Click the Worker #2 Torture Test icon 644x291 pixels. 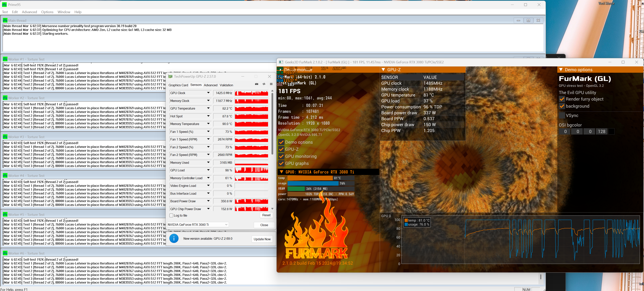[x=5, y=98]
